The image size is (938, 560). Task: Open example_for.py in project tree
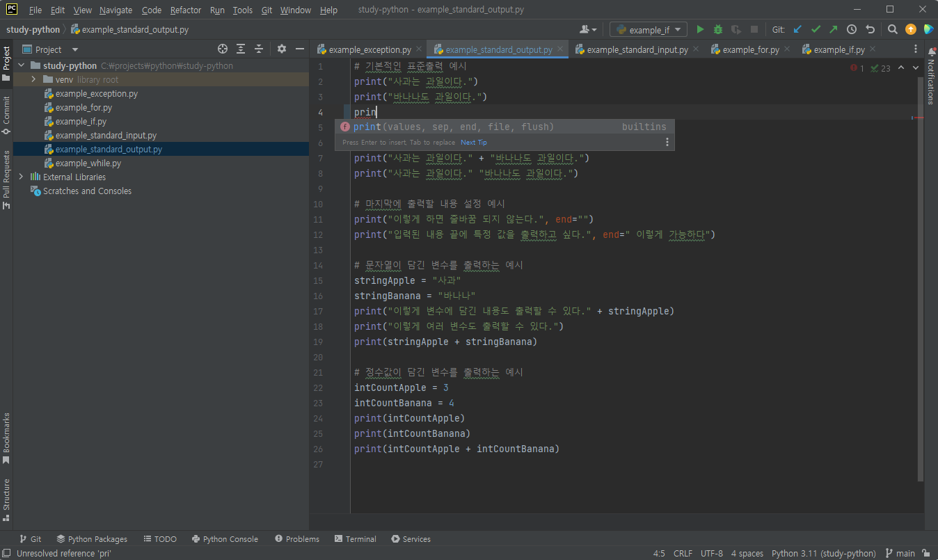point(84,107)
